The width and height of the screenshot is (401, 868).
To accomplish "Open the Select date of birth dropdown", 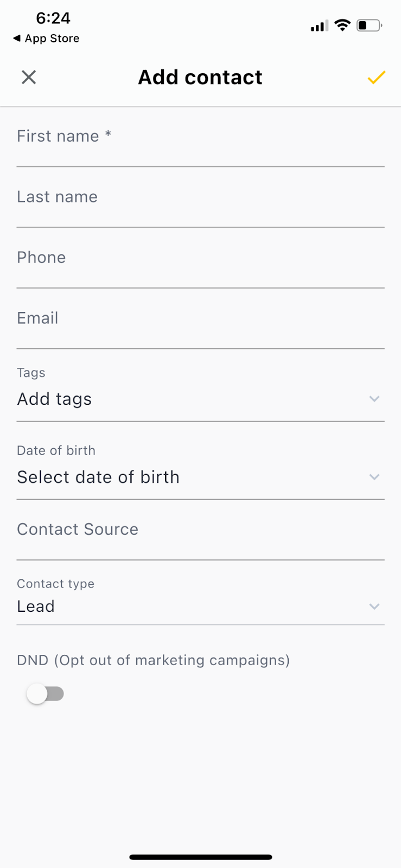I will click(x=200, y=477).
